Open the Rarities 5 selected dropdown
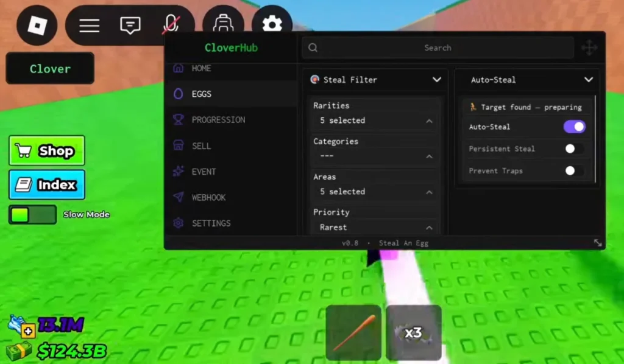The height and width of the screenshot is (364, 624). point(375,121)
